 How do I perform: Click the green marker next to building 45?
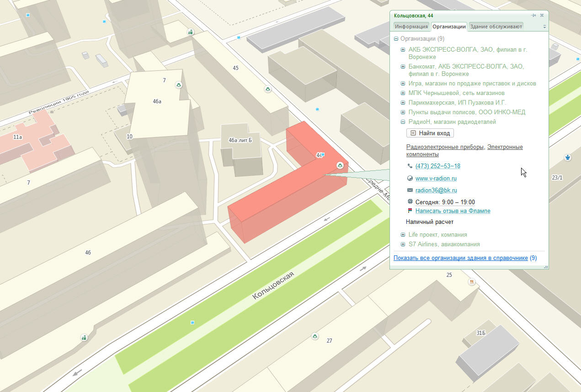268,89
